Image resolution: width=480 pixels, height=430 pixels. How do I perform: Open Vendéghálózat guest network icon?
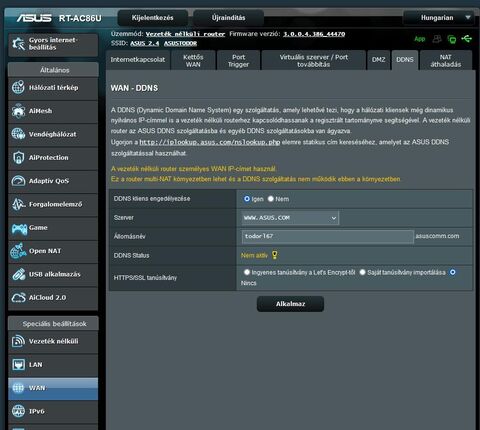18,134
